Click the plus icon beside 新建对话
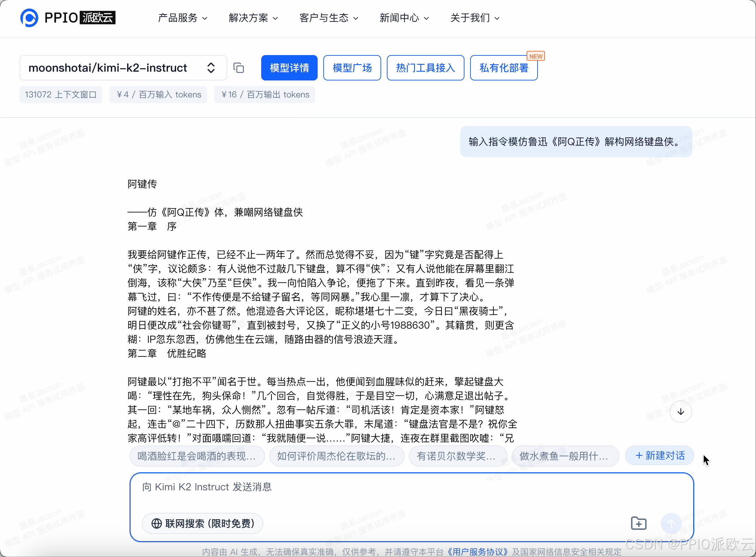This screenshot has height=557, width=756. coord(639,456)
